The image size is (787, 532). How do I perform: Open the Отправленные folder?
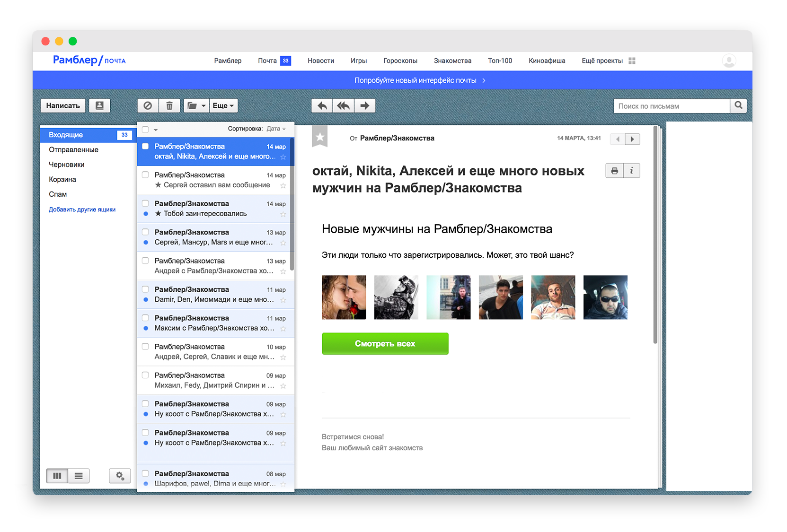point(73,149)
